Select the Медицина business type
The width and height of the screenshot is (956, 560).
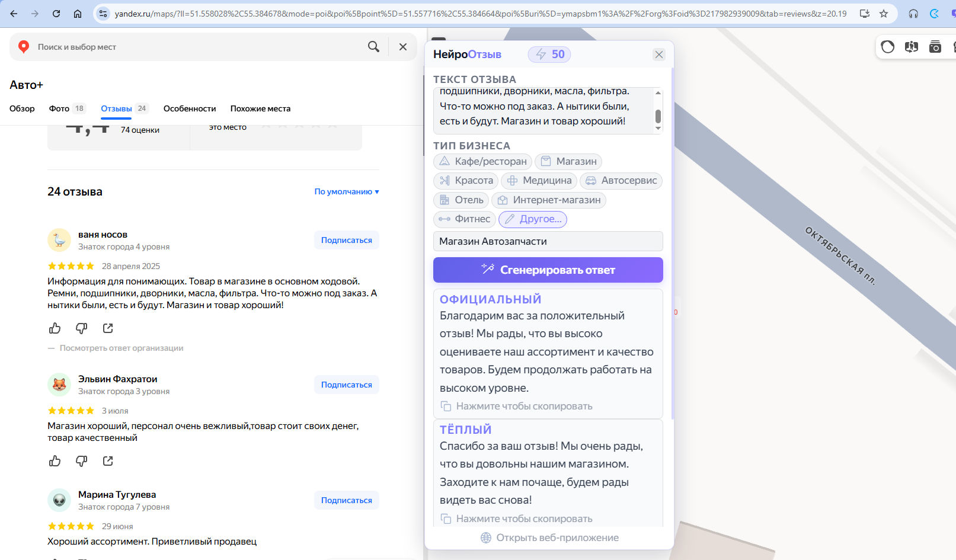coord(539,181)
